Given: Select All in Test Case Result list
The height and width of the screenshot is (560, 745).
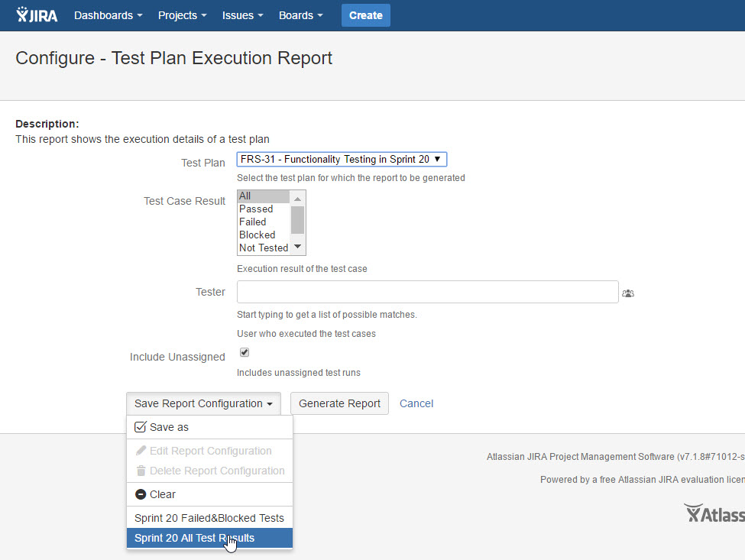Looking at the screenshot, I should click(264, 196).
